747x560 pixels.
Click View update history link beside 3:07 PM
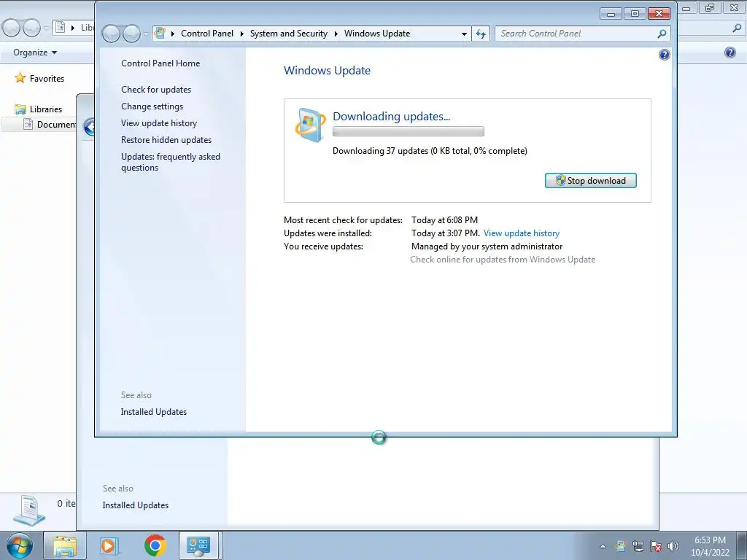[522, 233]
